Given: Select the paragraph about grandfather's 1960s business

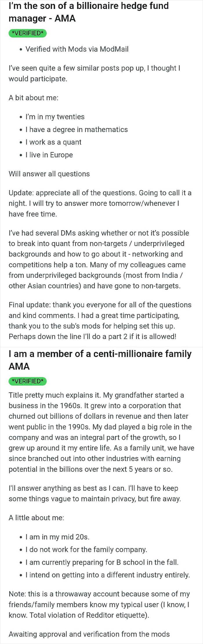Looking at the screenshot, I should 101,432.
